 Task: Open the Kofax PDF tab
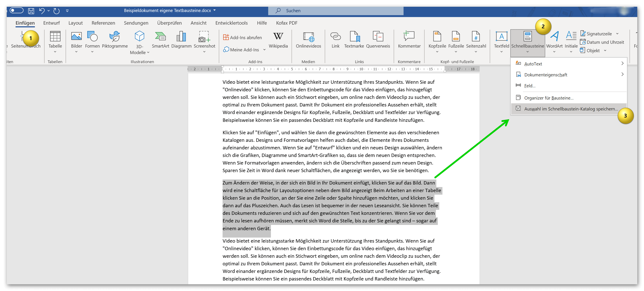286,23
